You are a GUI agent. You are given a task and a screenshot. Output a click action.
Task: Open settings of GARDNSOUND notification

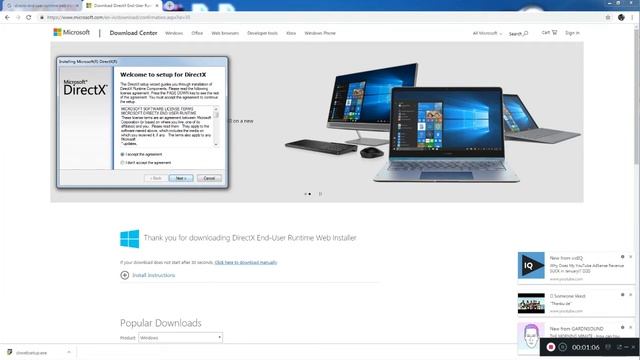pyautogui.click(x=622, y=327)
